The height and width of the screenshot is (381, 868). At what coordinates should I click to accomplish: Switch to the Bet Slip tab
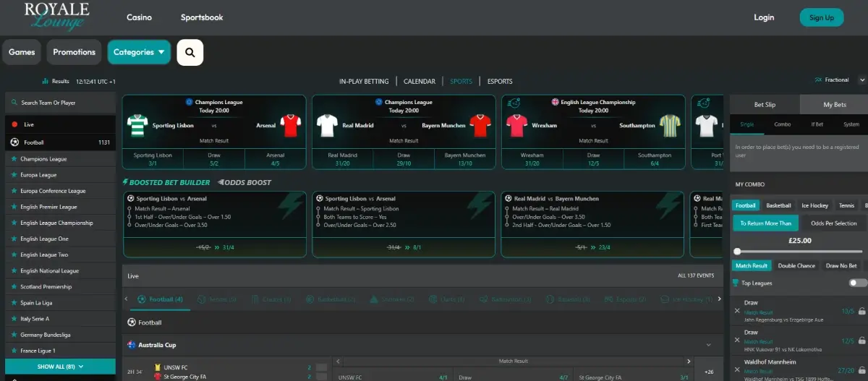click(x=765, y=105)
